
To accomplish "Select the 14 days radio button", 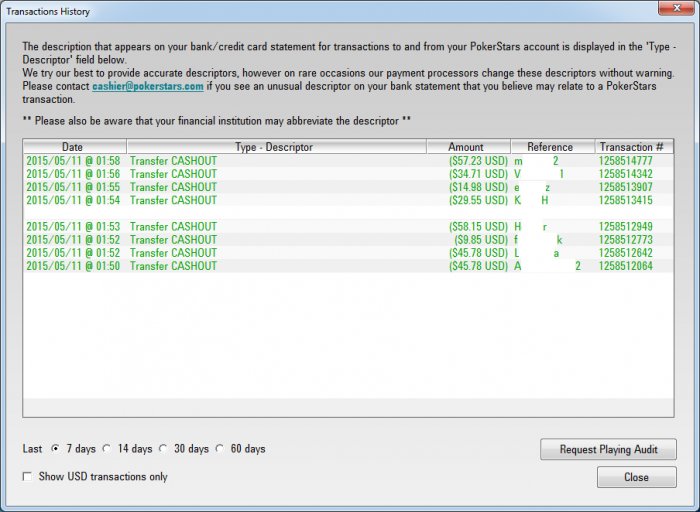I will pyautogui.click(x=107, y=448).
